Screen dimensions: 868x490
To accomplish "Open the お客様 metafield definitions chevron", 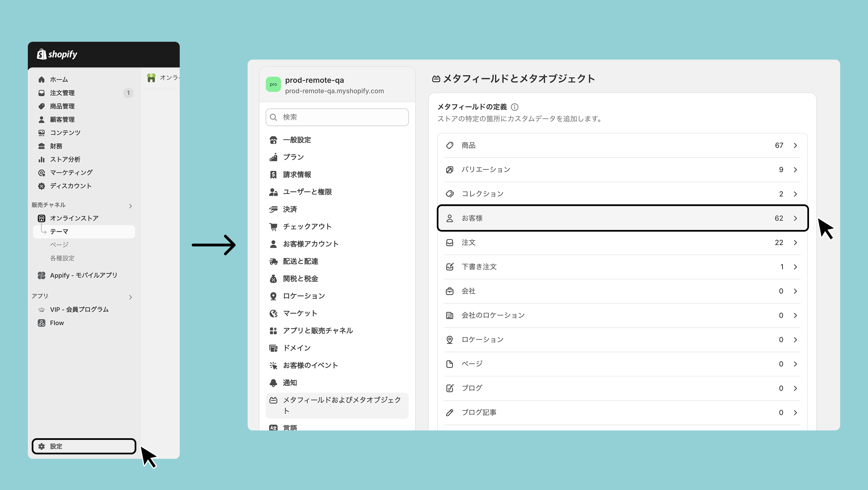I will (795, 218).
